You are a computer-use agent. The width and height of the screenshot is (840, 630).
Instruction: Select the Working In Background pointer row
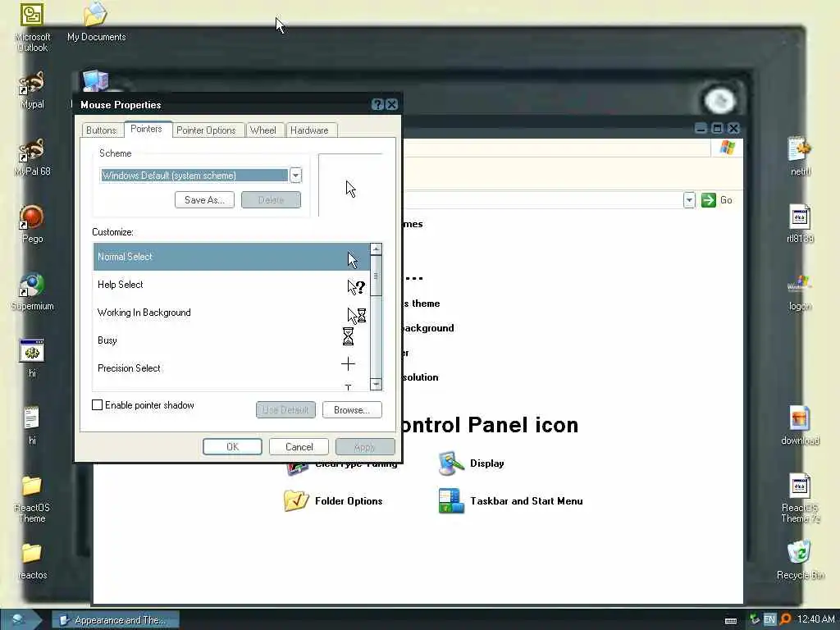click(231, 313)
